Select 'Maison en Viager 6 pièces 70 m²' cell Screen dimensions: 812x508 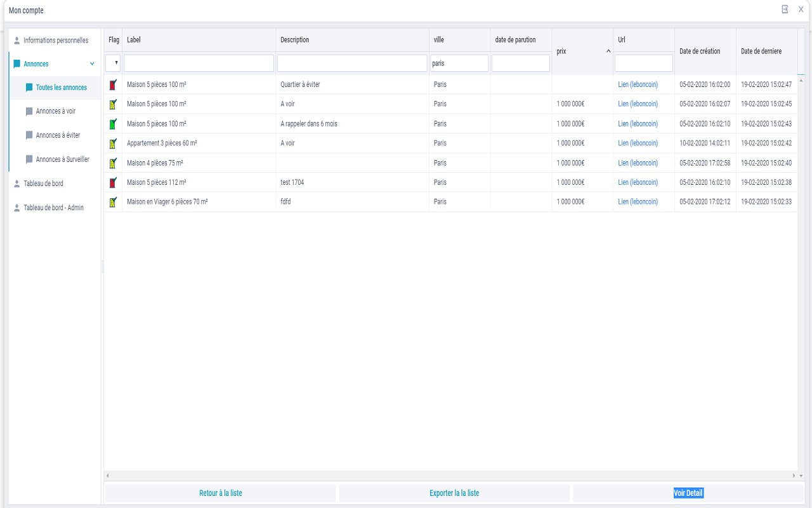tap(199, 202)
